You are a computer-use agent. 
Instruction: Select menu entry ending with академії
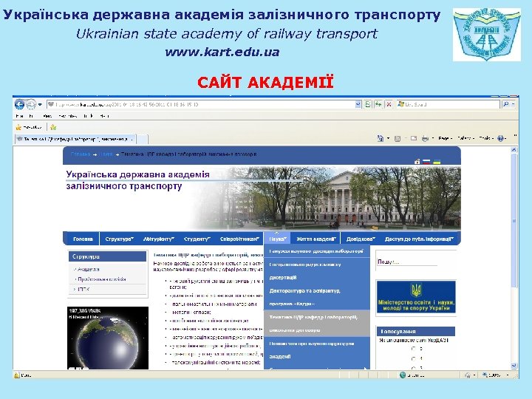click(x=316, y=349)
